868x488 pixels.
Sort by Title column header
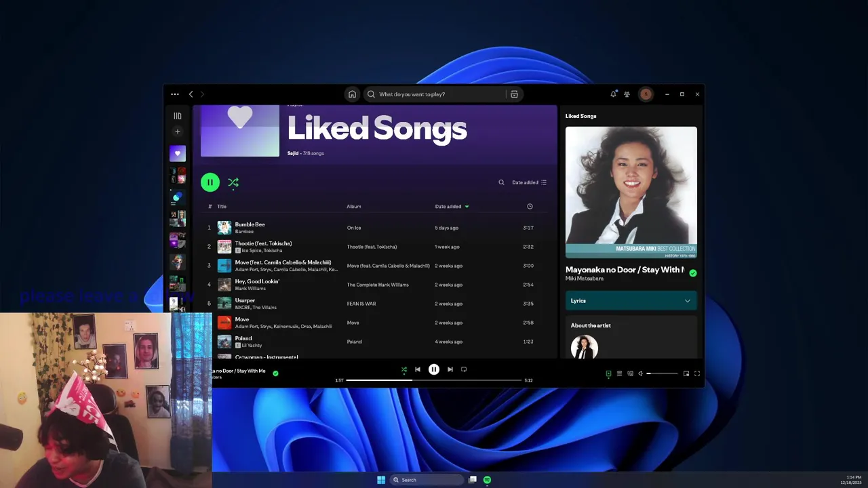[x=222, y=206]
